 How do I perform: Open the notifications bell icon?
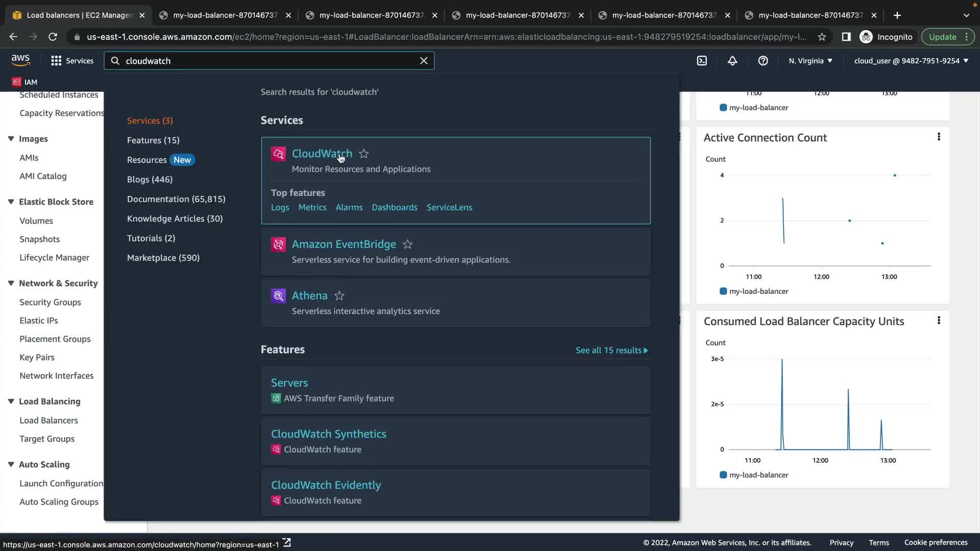coord(732,61)
